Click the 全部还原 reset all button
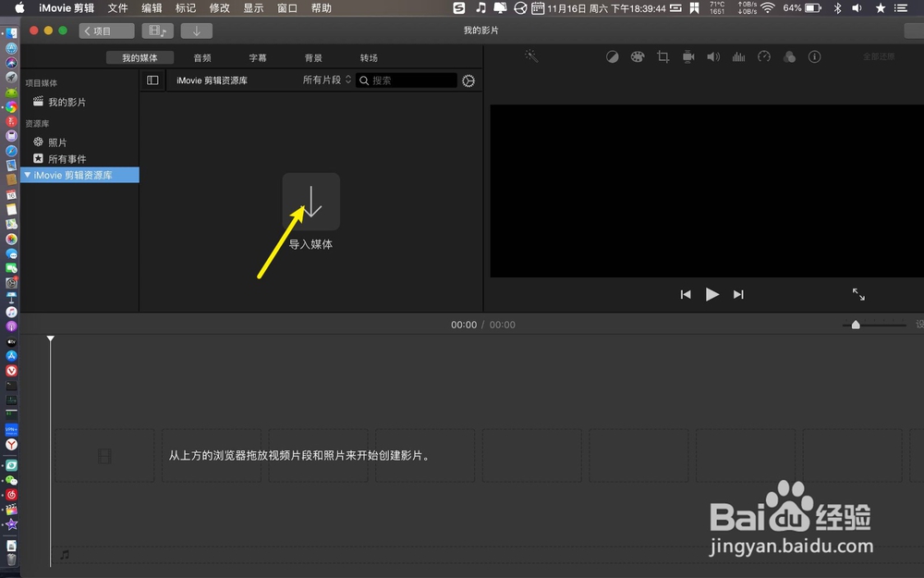Screen dimensions: 924x578 879,56
